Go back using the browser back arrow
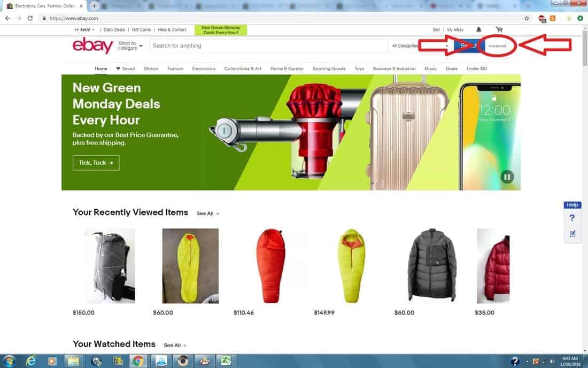Viewport: 588px width, 368px height. coord(8,18)
